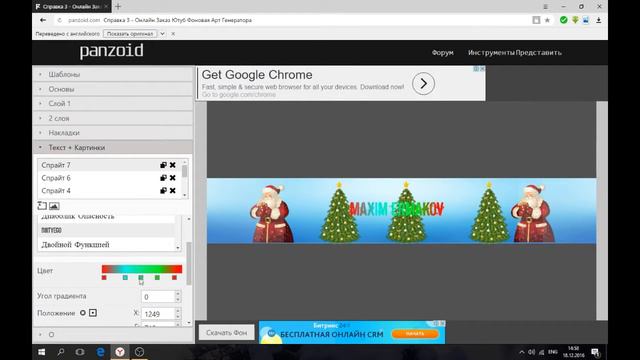Expand the О section at the bottom
Image resolution: width=640 pixels, height=360 pixels.
(113, 334)
